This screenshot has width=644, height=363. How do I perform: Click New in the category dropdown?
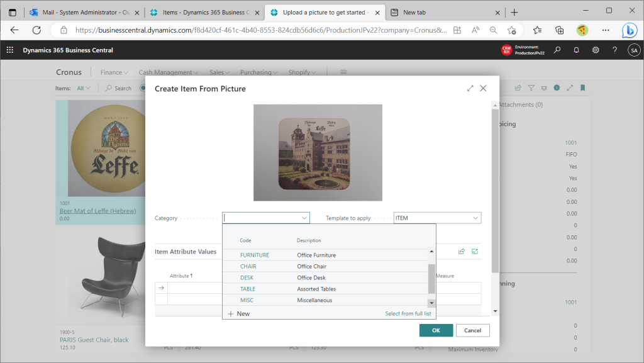238,314
